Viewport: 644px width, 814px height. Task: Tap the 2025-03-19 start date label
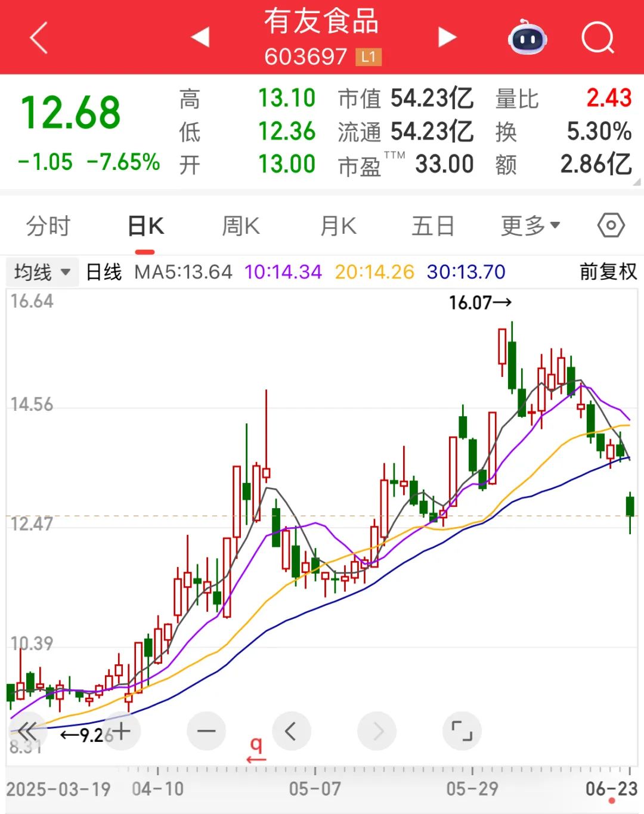click(x=58, y=789)
